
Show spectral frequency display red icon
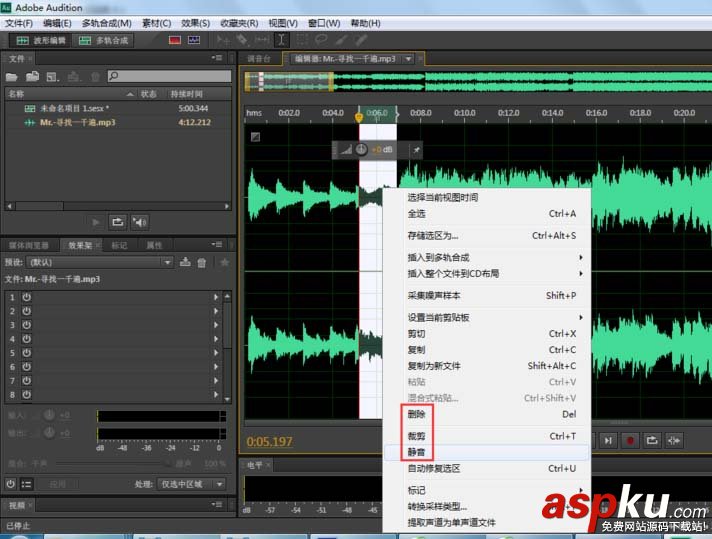(175, 40)
